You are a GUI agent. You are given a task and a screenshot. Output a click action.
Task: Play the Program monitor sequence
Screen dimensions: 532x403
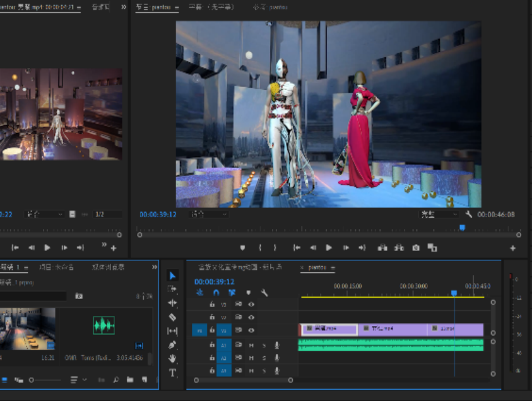click(x=328, y=248)
